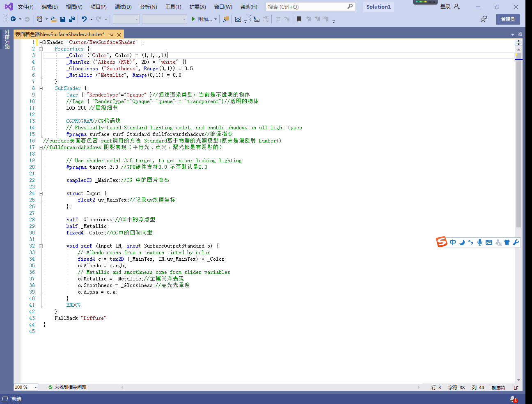This screenshot has width=532, height=404.
Task: Open the 工具(T) menu
Action: pos(173,7)
